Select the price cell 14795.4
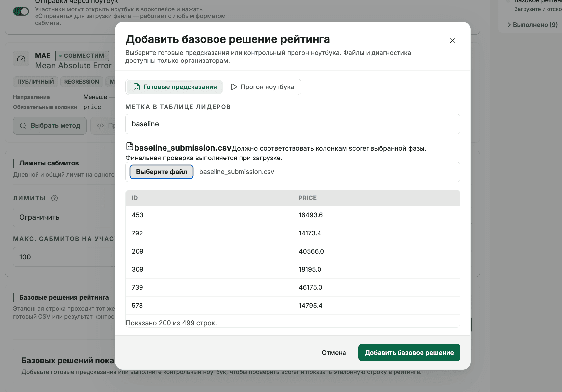Viewport: 562px width, 392px height. click(311, 306)
